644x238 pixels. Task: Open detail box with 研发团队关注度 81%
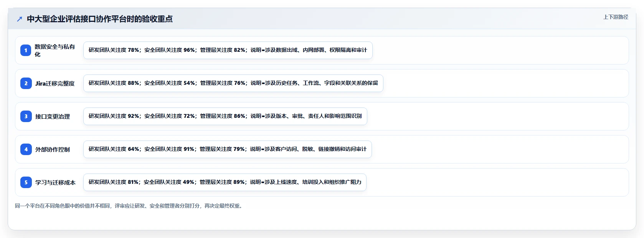225,182
